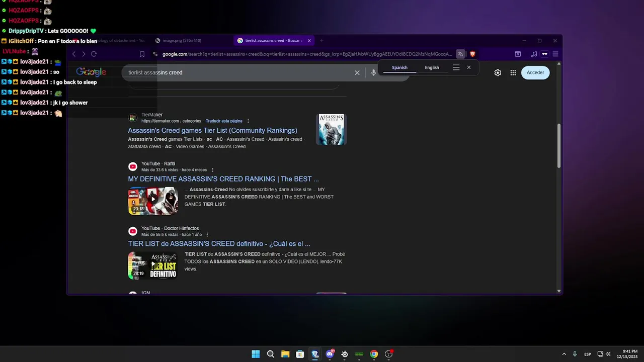Open MY DEFINITIVE ASSASSIN'S CREED RANKING video link
This screenshot has height=362, width=644.
click(223, 179)
